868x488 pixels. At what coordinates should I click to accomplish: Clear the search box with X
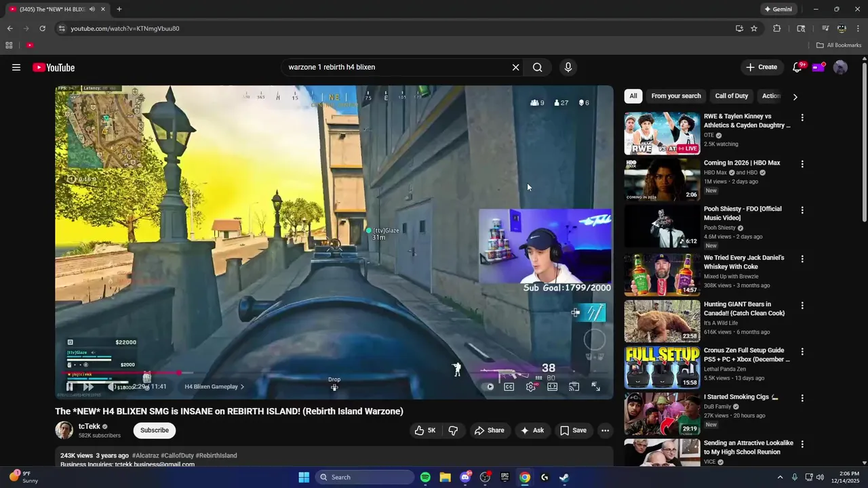pos(515,67)
